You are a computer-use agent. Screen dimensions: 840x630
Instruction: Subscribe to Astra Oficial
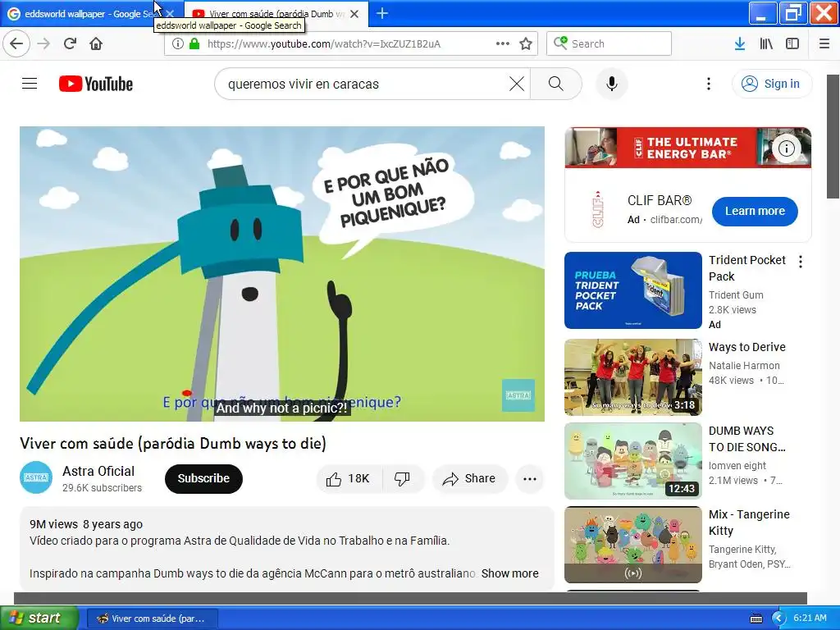203,478
